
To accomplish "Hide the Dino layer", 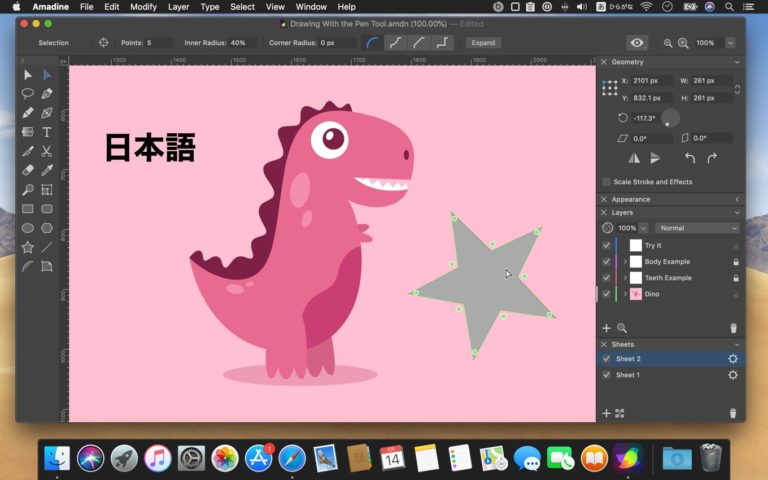I will [x=606, y=294].
